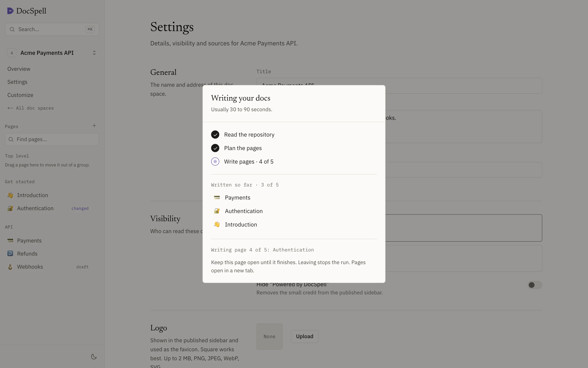The height and width of the screenshot is (368, 588).
Task: Go back to All doc spaces
Action: click(30, 108)
